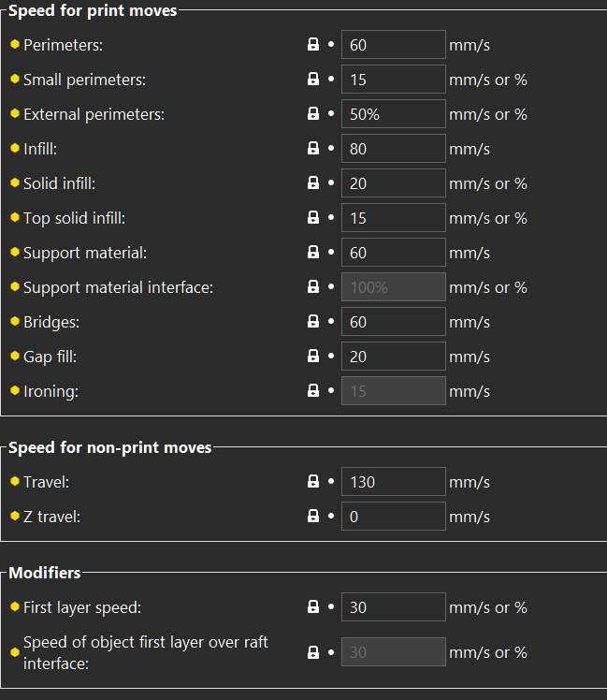Click the lock icon for raft interface speed
Viewport: 607px width, 700px height.
[x=313, y=652]
